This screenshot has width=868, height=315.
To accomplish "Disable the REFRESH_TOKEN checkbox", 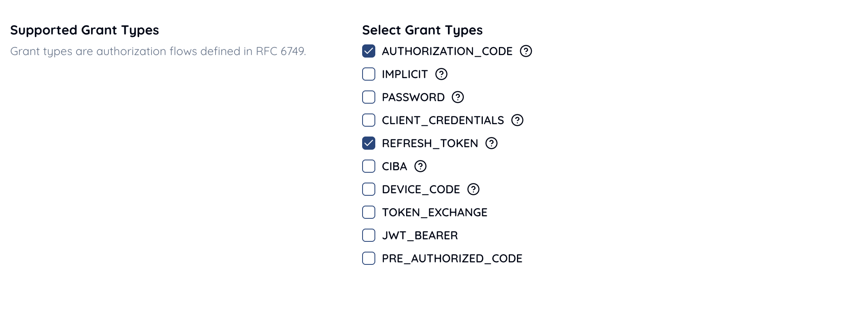I will point(369,143).
